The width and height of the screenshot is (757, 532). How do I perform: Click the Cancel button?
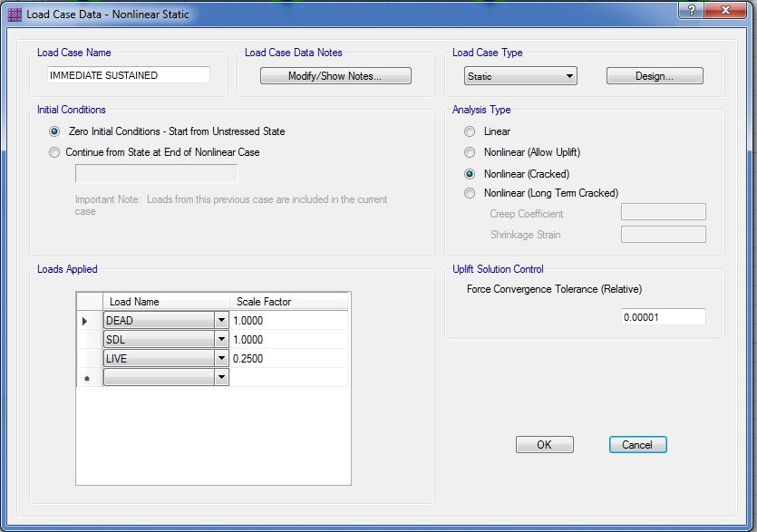click(637, 445)
